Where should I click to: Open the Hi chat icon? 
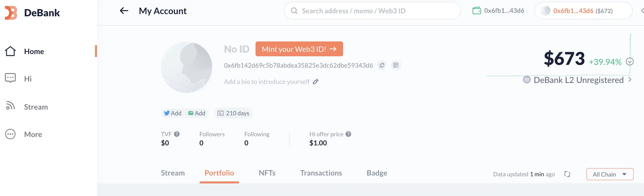(10, 78)
